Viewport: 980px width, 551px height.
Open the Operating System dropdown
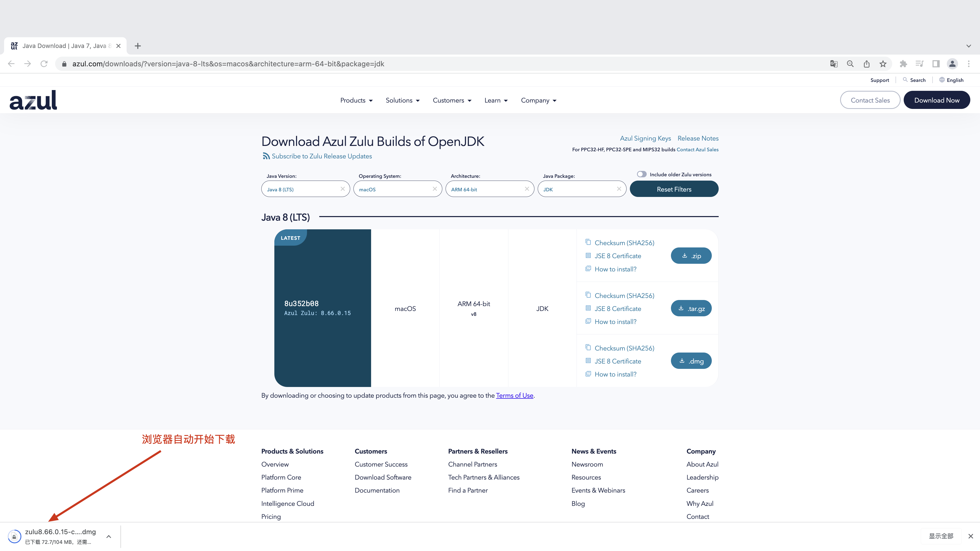(397, 189)
